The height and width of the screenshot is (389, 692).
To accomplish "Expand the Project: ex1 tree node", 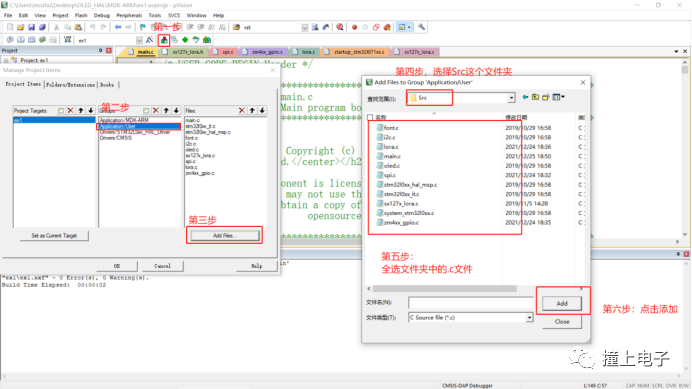I will 6,60.
